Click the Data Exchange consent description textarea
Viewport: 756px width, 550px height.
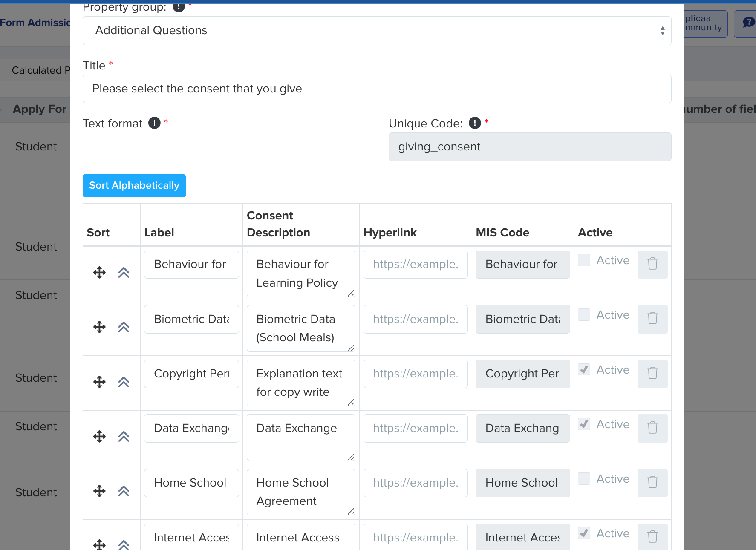coord(300,437)
